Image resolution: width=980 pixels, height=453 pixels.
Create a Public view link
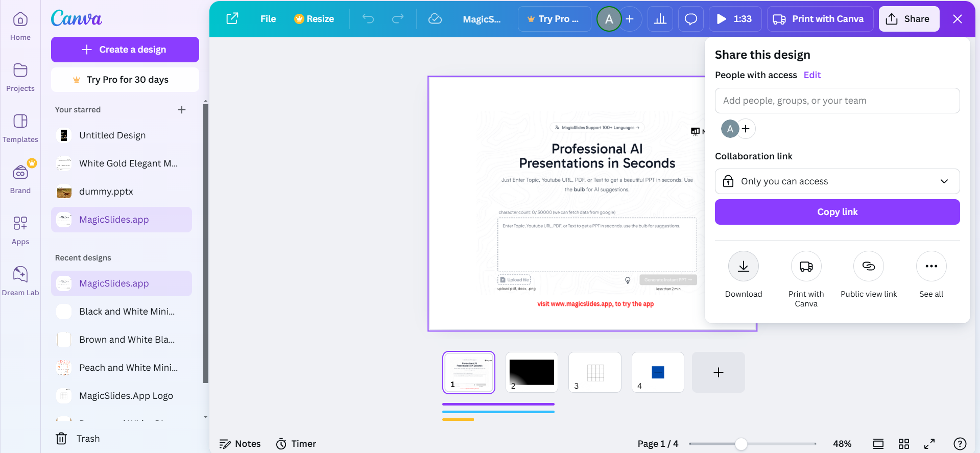(x=869, y=275)
